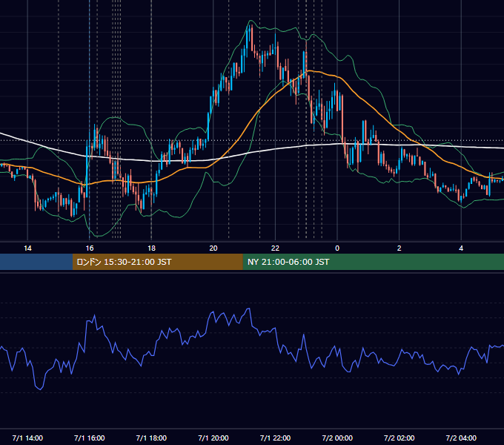Click the 22 hour axis label
The image size is (504, 445).
click(x=275, y=248)
